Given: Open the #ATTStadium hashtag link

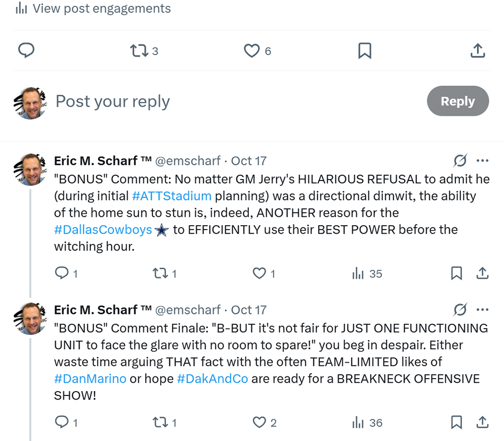Looking at the screenshot, I should point(172,196).
